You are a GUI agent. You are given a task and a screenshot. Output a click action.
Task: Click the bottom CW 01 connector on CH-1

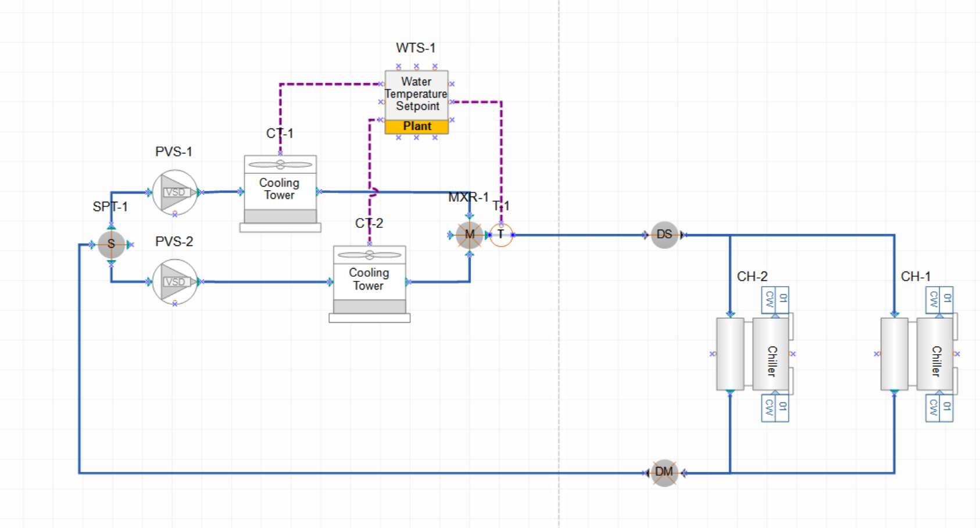[x=939, y=408]
